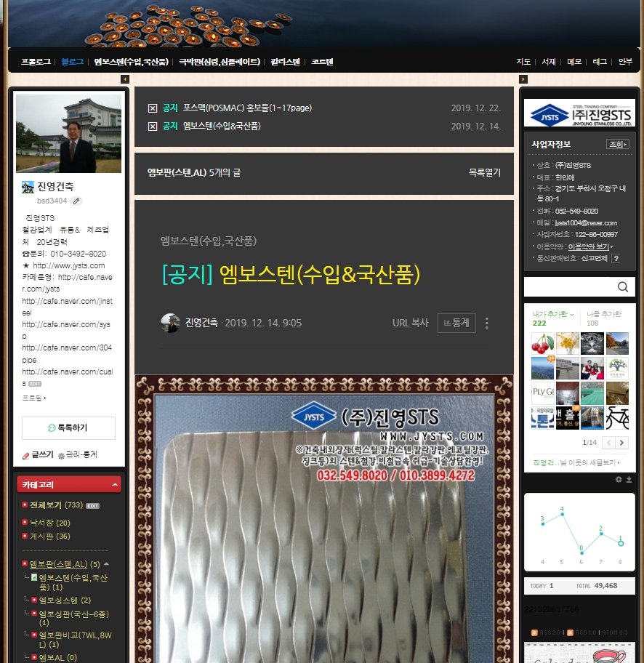Open widget settings gear icon
Viewport: 644px width, 663px height.
[619, 480]
